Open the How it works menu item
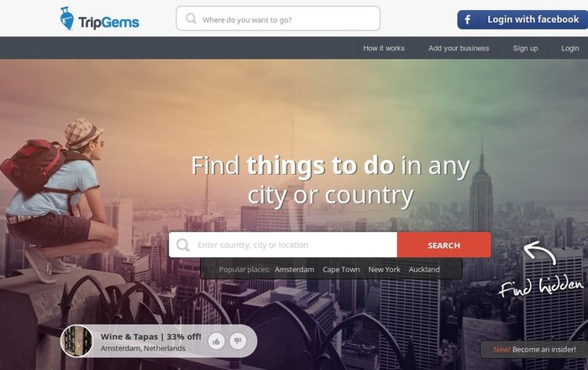Image resolution: width=588 pixels, height=370 pixels. 384,48
